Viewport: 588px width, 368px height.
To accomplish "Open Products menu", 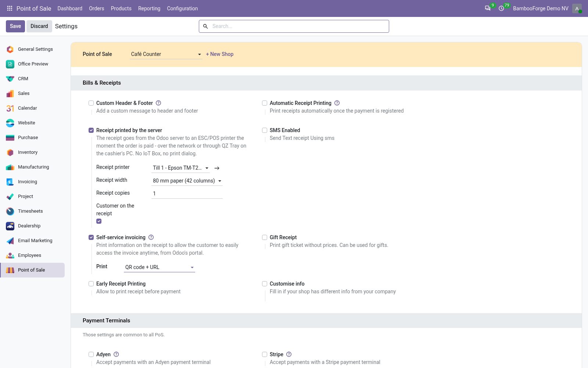I will coord(121,8).
